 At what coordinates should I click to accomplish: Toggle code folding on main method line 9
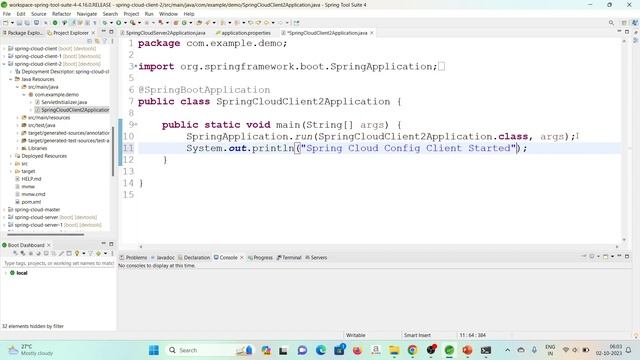point(136,124)
